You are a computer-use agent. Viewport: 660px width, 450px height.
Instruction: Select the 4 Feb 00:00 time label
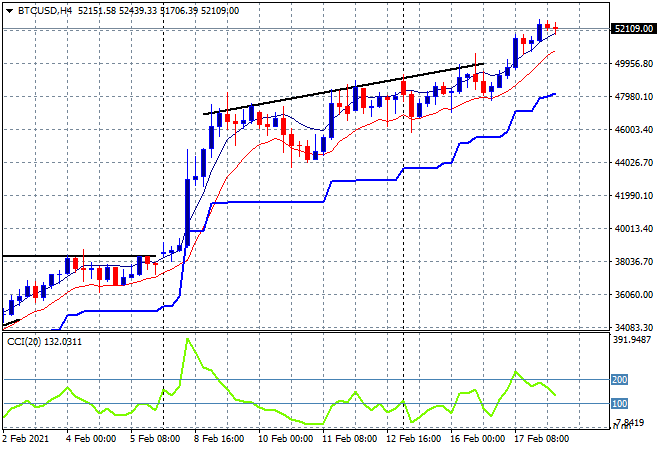click(91, 439)
